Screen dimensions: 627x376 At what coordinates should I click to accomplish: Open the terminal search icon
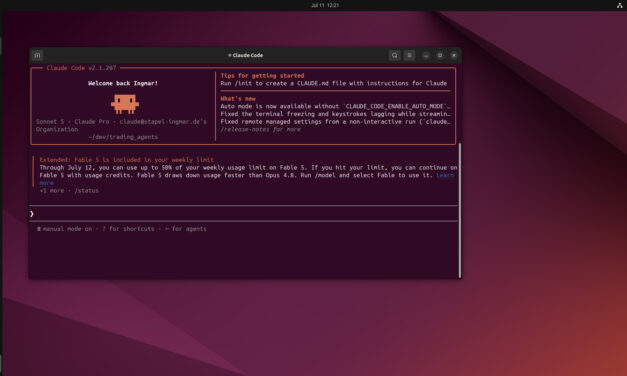[394, 55]
